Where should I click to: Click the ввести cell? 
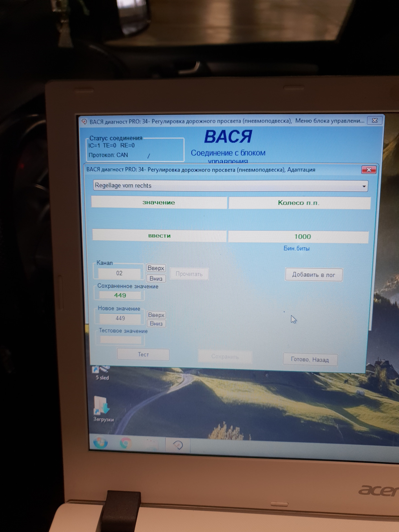tap(159, 236)
